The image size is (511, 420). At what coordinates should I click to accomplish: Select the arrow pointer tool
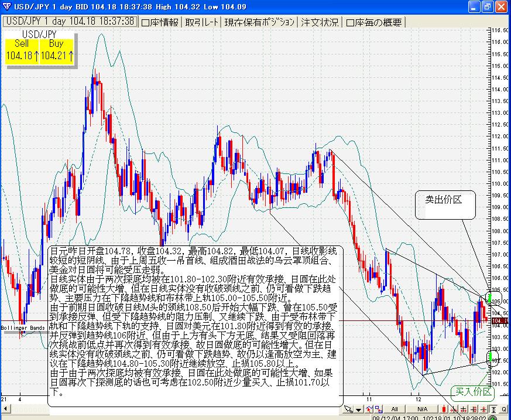click(x=348, y=409)
